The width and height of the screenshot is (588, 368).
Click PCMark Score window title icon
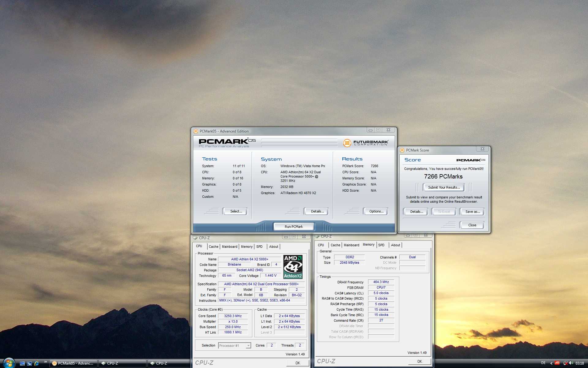pyautogui.click(x=402, y=150)
